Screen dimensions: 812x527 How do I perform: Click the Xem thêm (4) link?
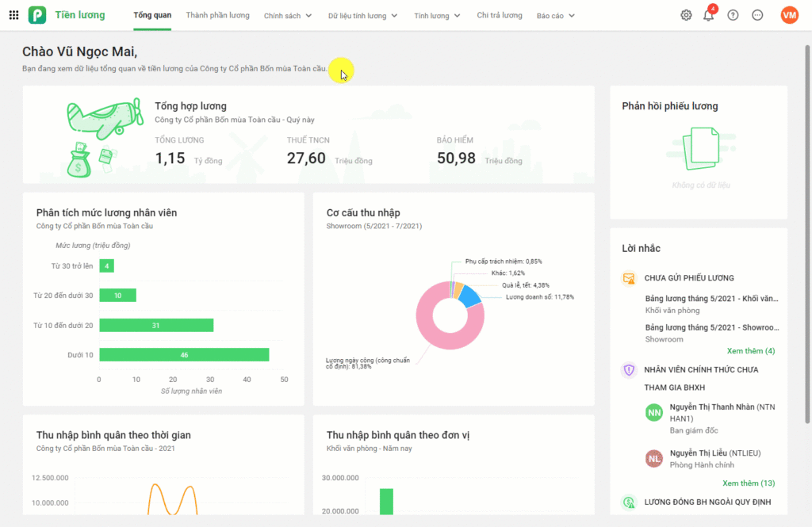click(x=750, y=350)
